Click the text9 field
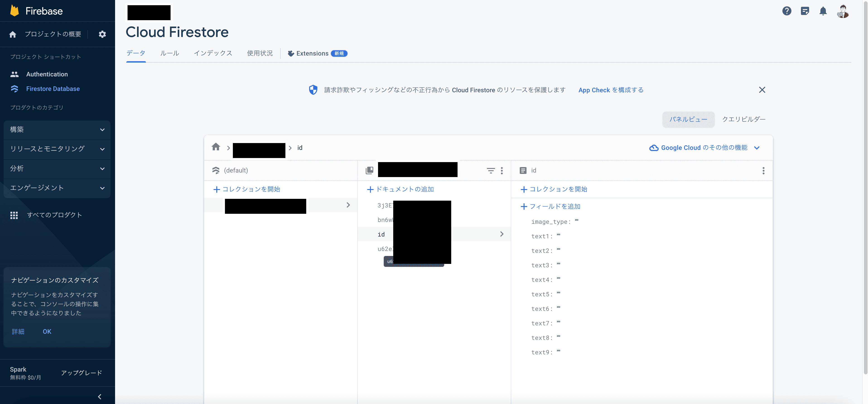Screen dimensions: 868x404 coord(545,352)
